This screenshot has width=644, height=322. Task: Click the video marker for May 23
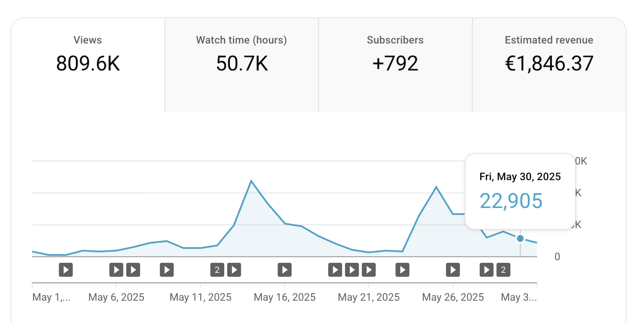[x=402, y=270]
